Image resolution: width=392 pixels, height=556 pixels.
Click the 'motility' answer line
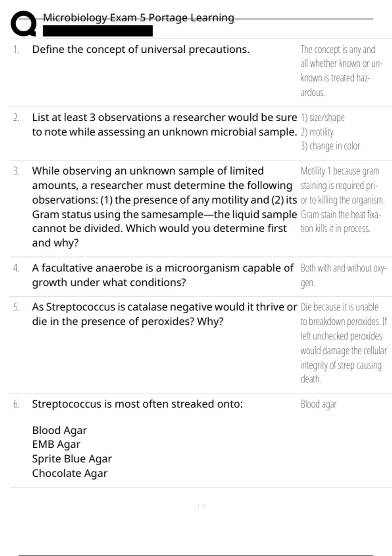click(x=317, y=132)
